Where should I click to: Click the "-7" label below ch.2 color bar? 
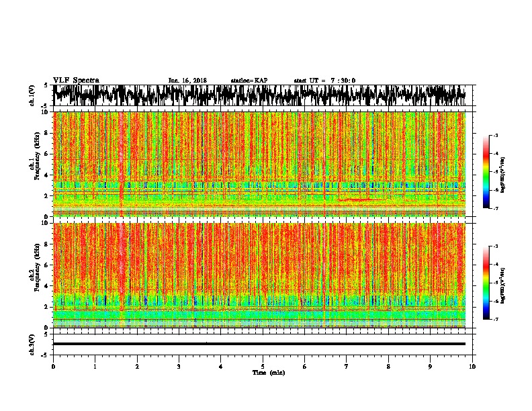point(496,320)
